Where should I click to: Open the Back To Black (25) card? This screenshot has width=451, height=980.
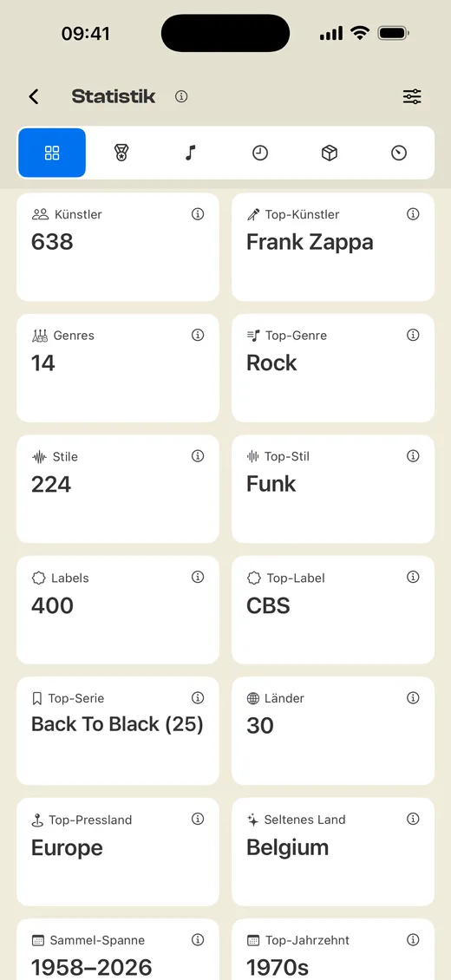coord(117,730)
